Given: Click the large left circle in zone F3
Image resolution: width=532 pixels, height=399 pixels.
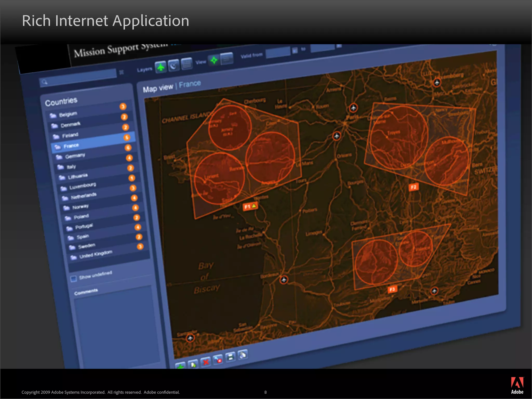Looking at the screenshot, I should point(376,262).
